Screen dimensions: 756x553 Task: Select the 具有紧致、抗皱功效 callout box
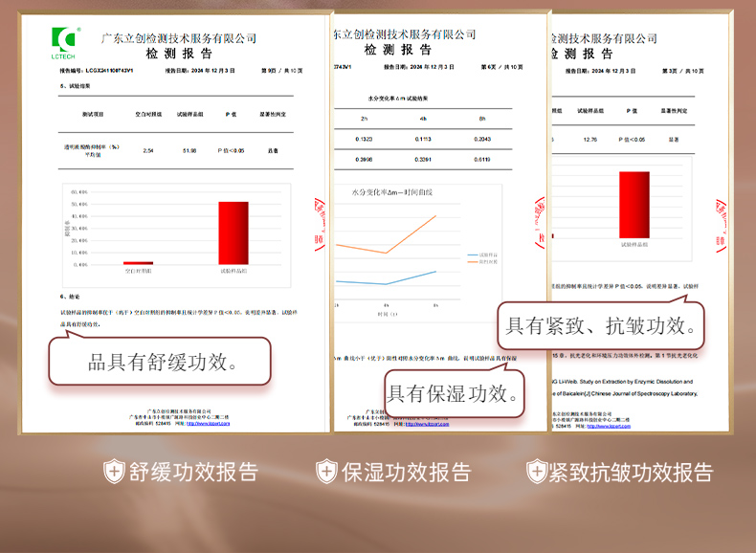(x=600, y=326)
